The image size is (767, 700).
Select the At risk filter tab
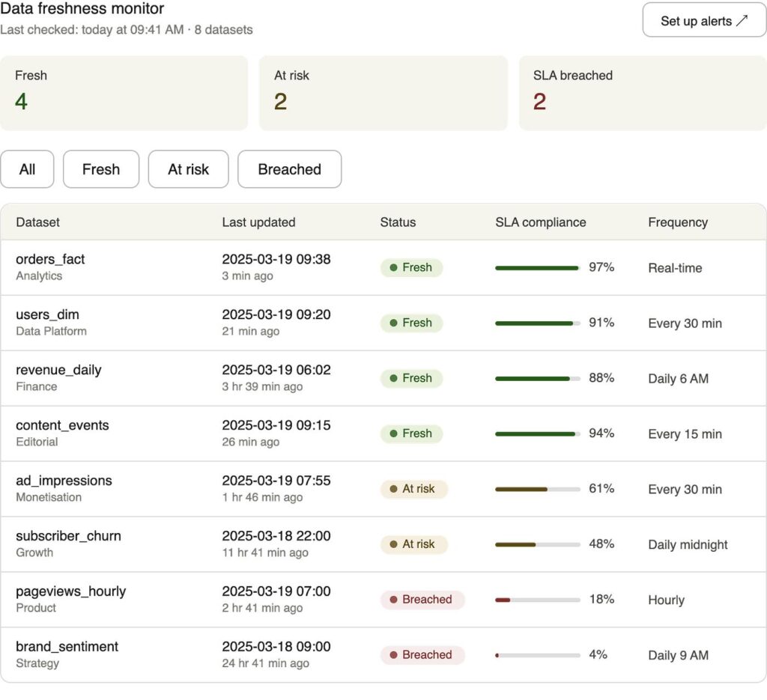coord(188,169)
